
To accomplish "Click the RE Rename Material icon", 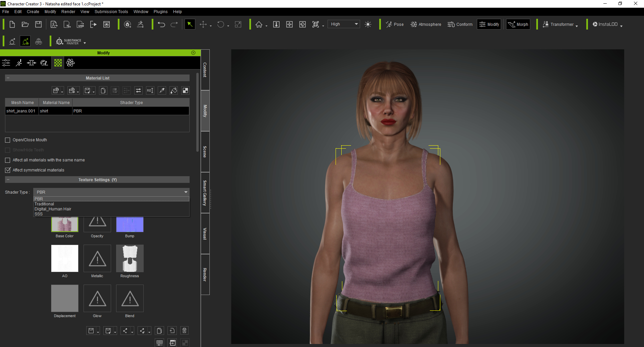I will [x=150, y=91].
